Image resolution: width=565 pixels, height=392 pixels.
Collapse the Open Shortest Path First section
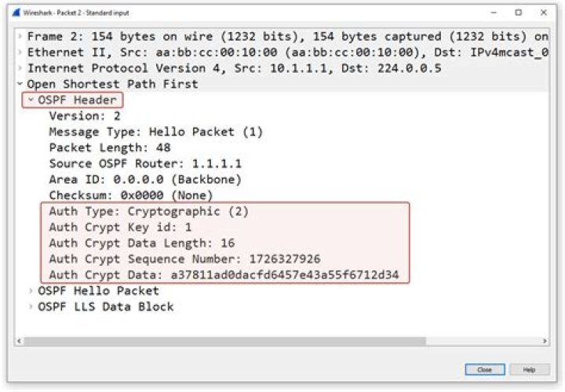[x=20, y=84]
